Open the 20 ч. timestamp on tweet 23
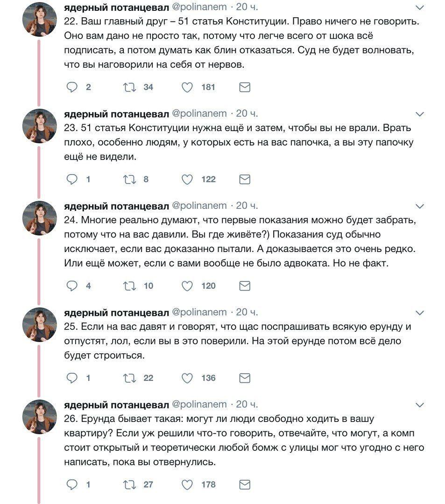 pos(247,113)
